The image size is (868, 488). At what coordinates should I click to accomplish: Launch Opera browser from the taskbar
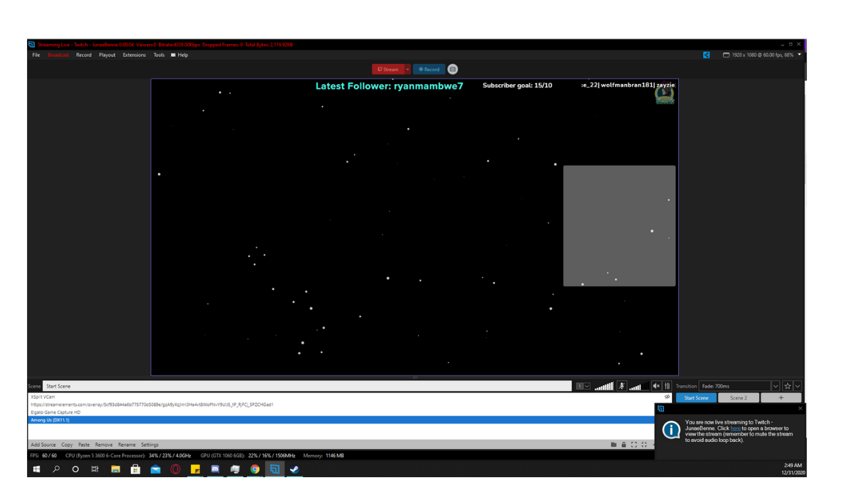coord(176,469)
